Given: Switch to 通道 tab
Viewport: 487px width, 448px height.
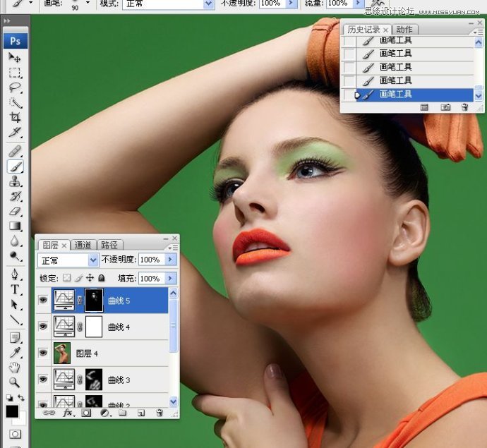Looking at the screenshot, I should pos(83,245).
